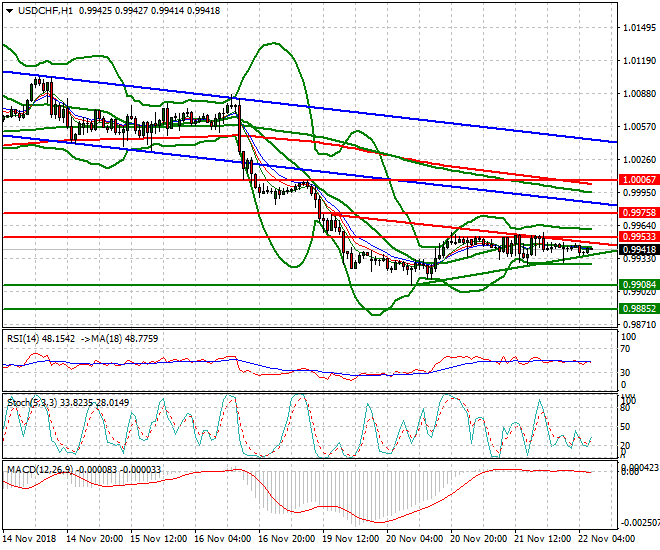This screenshot has width=660, height=550.
Task: Click the 15 Nov 12:00 time label
Action: click(158, 539)
